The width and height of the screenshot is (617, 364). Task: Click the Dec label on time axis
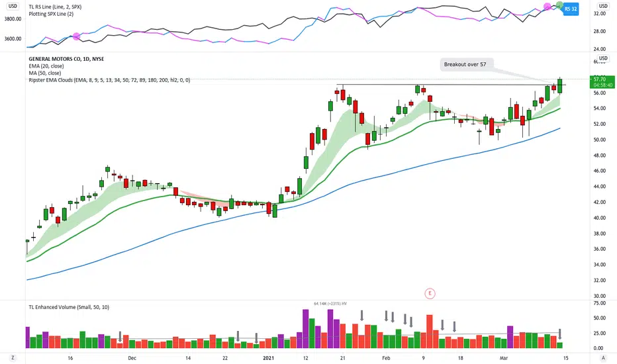pos(132,358)
